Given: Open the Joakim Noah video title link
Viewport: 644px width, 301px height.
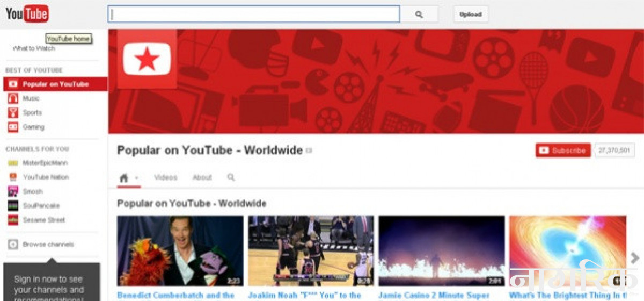Looking at the screenshot, I should (x=304, y=295).
